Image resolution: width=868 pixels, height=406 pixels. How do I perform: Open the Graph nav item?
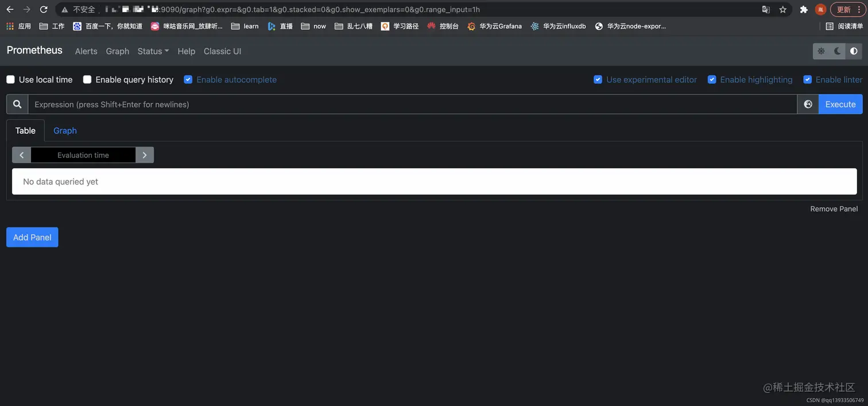coord(117,51)
